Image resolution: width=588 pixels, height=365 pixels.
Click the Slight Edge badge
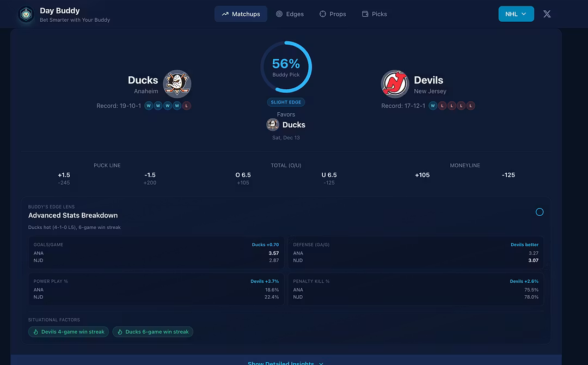coord(286,102)
